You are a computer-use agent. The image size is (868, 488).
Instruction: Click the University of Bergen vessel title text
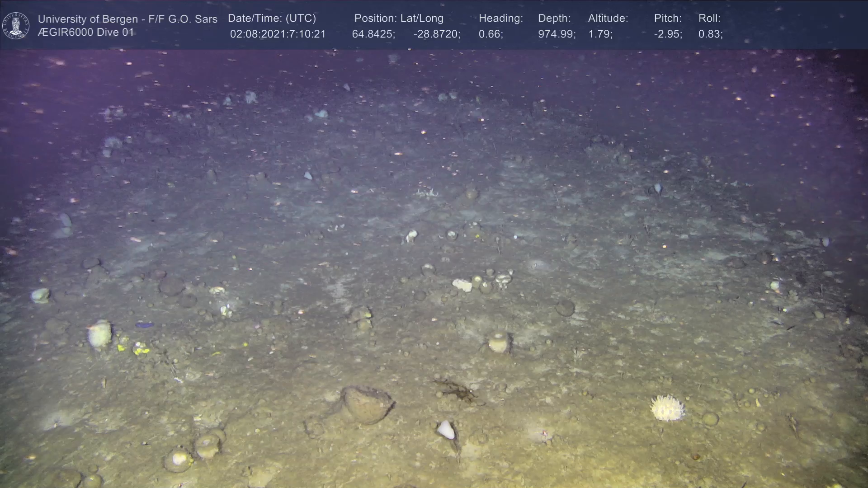(x=127, y=19)
